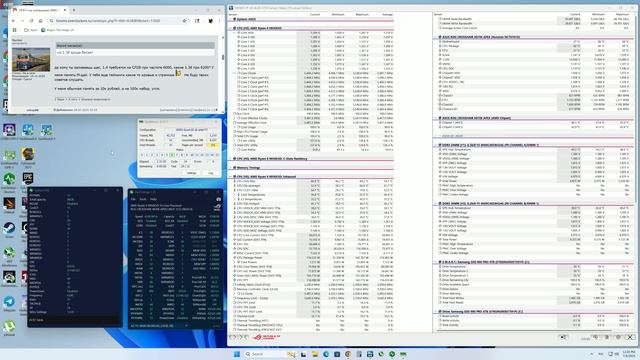Reload the forum page in browser
The width and height of the screenshot is (640, 360).
point(31,21)
